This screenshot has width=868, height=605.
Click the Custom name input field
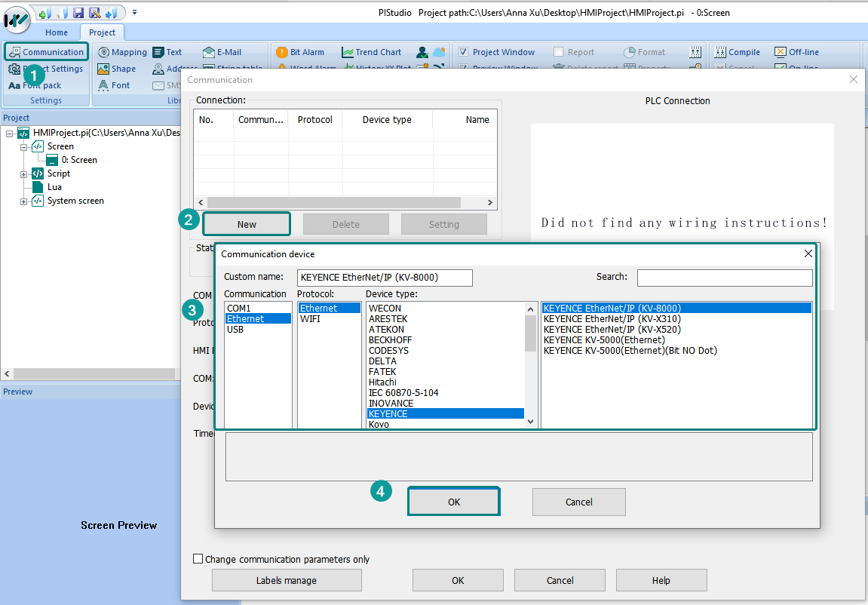pyautogui.click(x=385, y=278)
